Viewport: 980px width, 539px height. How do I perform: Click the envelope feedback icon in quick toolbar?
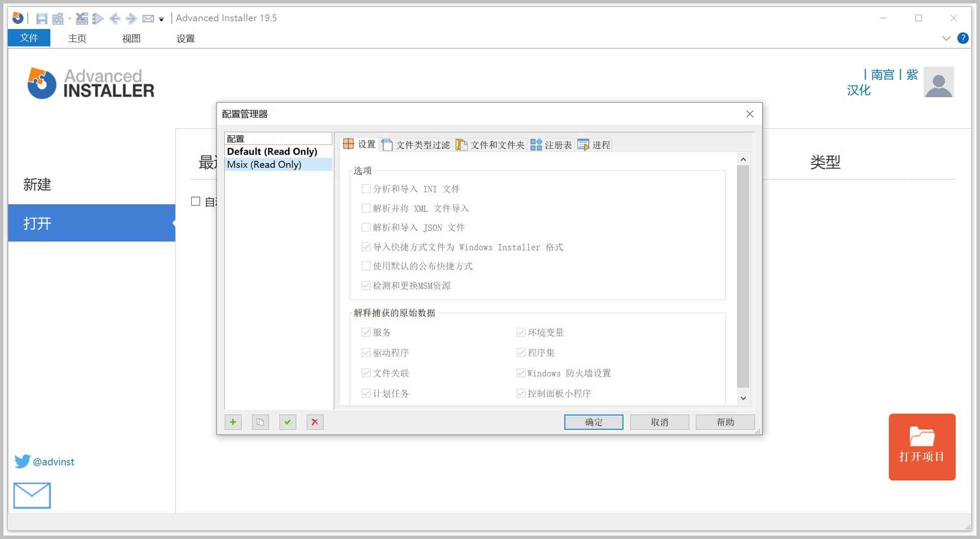coord(148,19)
